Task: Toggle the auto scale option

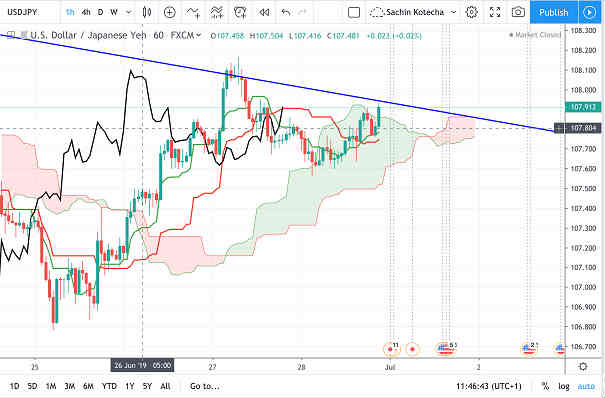Action: pos(586,386)
